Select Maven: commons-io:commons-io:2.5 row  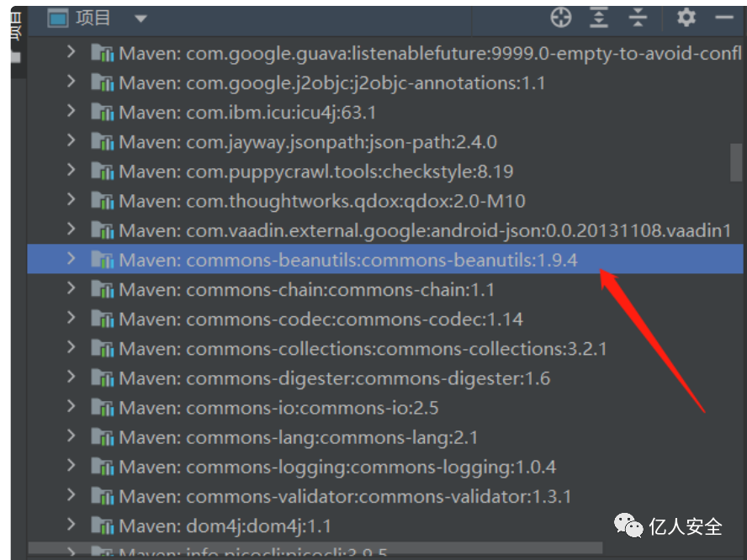(385, 407)
